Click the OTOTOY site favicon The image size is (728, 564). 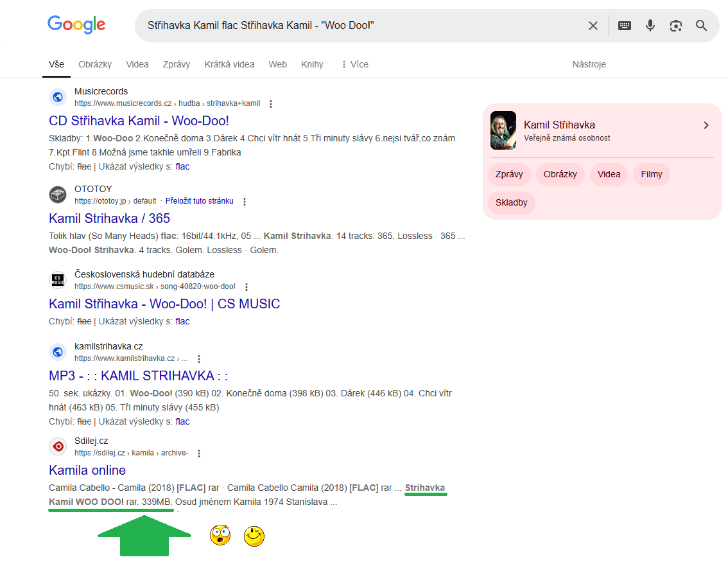[x=58, y=195]
